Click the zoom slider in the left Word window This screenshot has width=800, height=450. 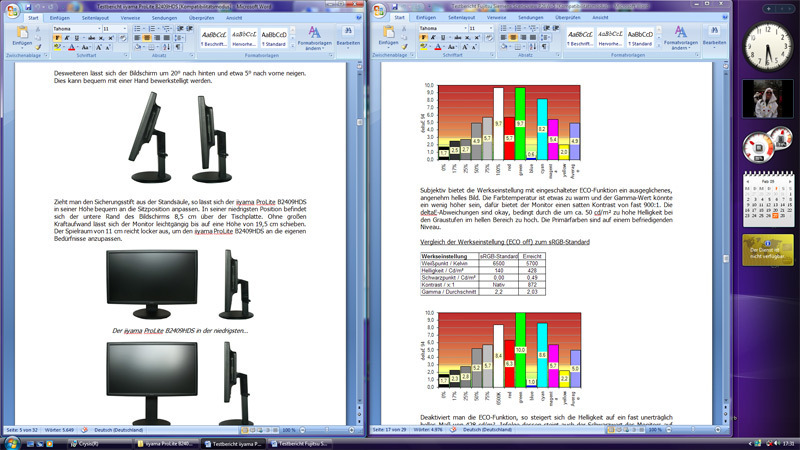[327, 430]
